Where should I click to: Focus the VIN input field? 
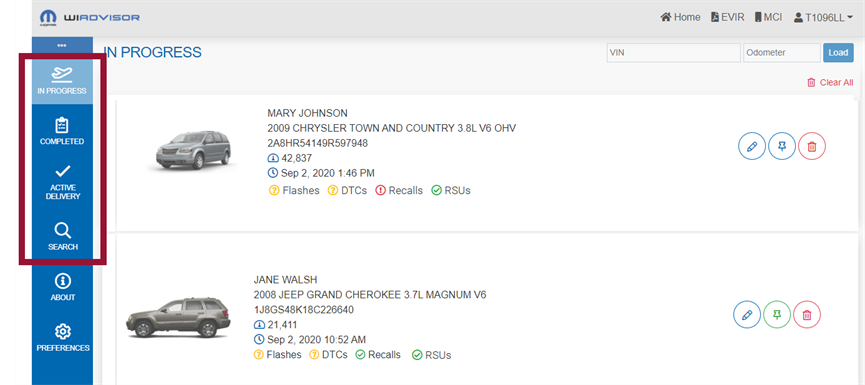(674, 53)
